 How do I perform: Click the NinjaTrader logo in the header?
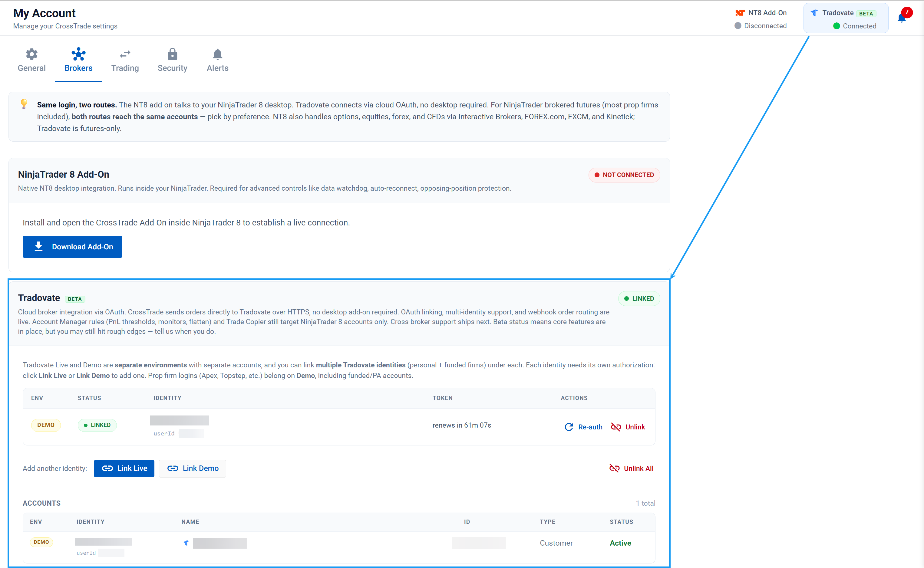tap(740, 13)
